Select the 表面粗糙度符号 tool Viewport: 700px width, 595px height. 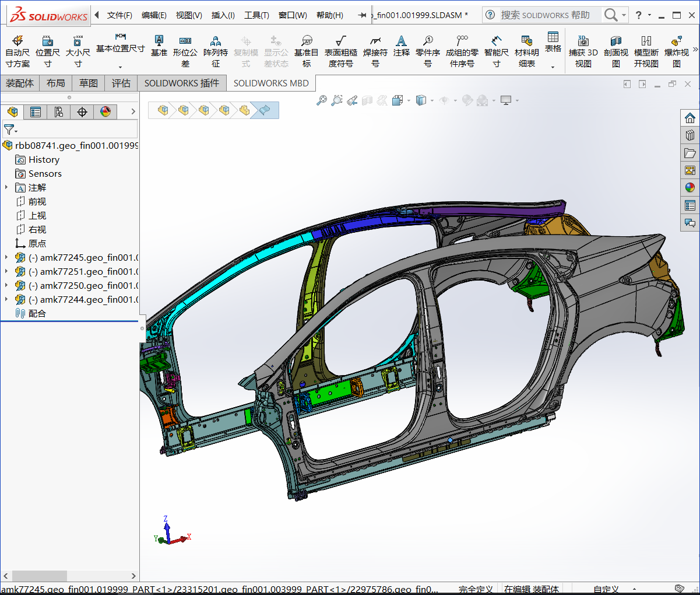click(341, 51)
